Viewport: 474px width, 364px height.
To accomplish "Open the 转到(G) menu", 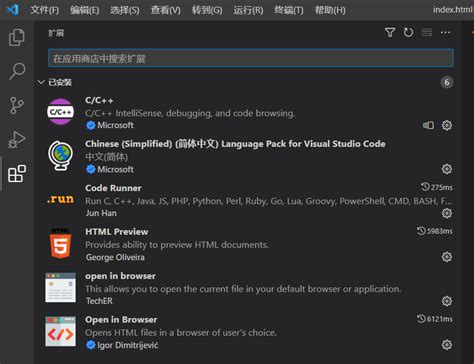I will [207, 10].
